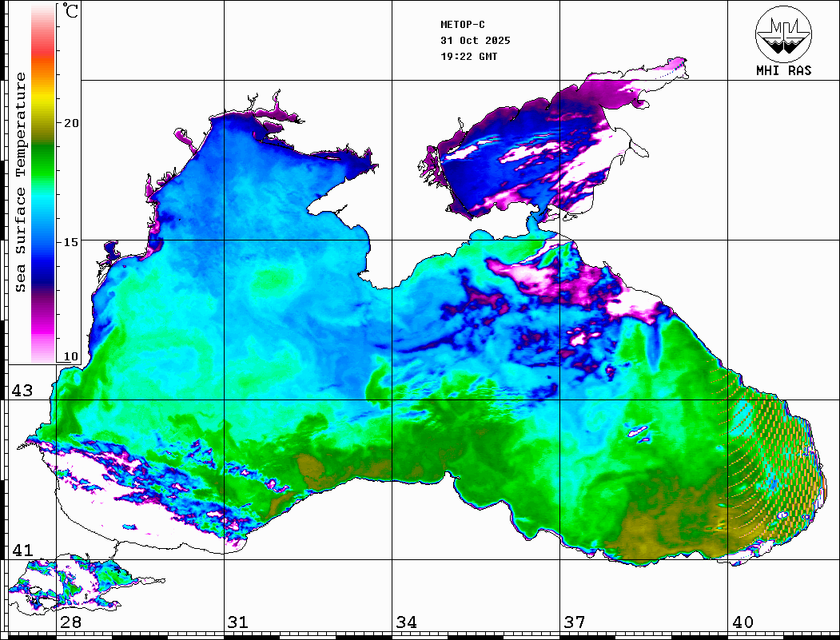Click the longitude label 31
This screenshot has width=840, height=640.
238,622
